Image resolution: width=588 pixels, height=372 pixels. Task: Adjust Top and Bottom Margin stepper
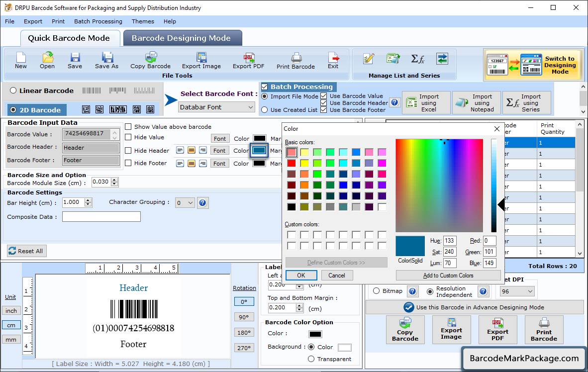pos(299,308)
